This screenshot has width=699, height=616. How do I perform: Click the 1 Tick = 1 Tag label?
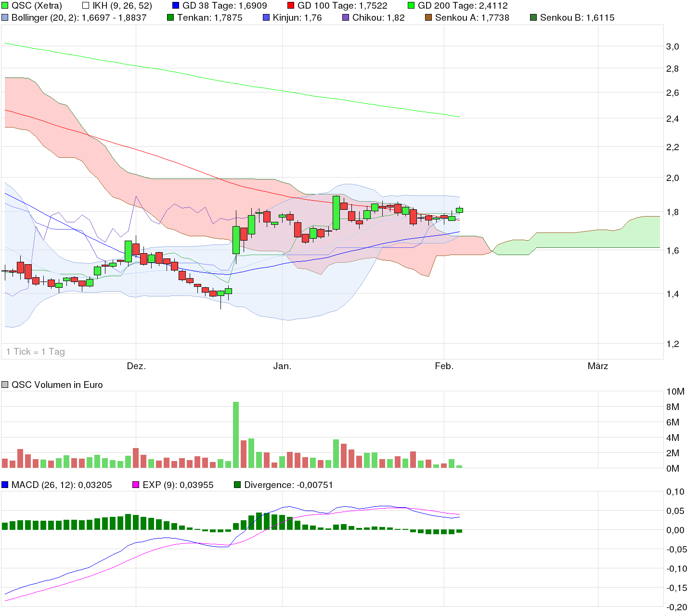[36, 351]
